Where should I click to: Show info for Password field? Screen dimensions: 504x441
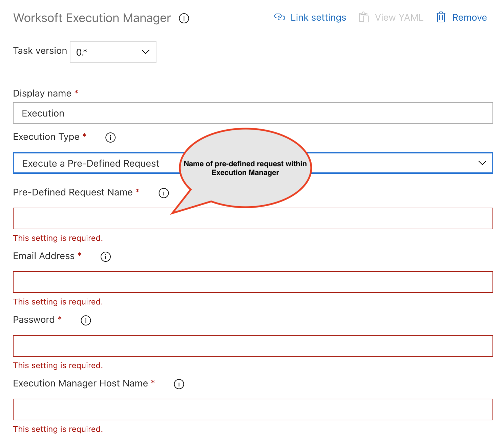point(86,320)
